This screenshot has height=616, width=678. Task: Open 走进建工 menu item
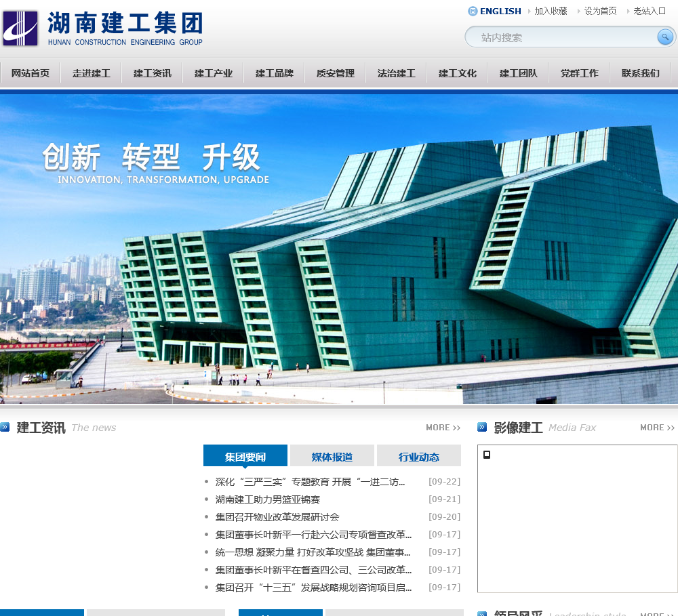[92, 73]
